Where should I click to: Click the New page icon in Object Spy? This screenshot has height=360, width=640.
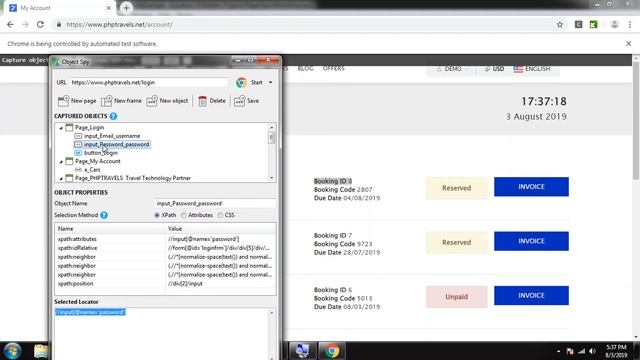click(63, 101)
